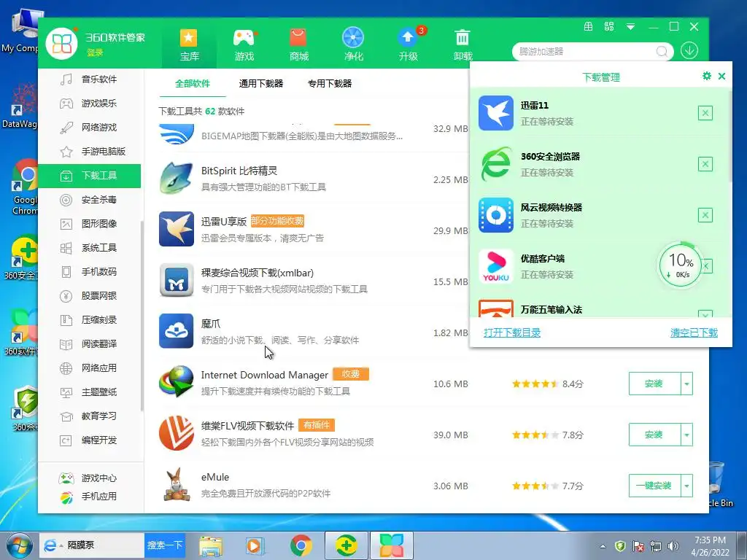Select 图形图像 category
The width and height of the screenshot is (747, 560).
[x=90, y=223]
